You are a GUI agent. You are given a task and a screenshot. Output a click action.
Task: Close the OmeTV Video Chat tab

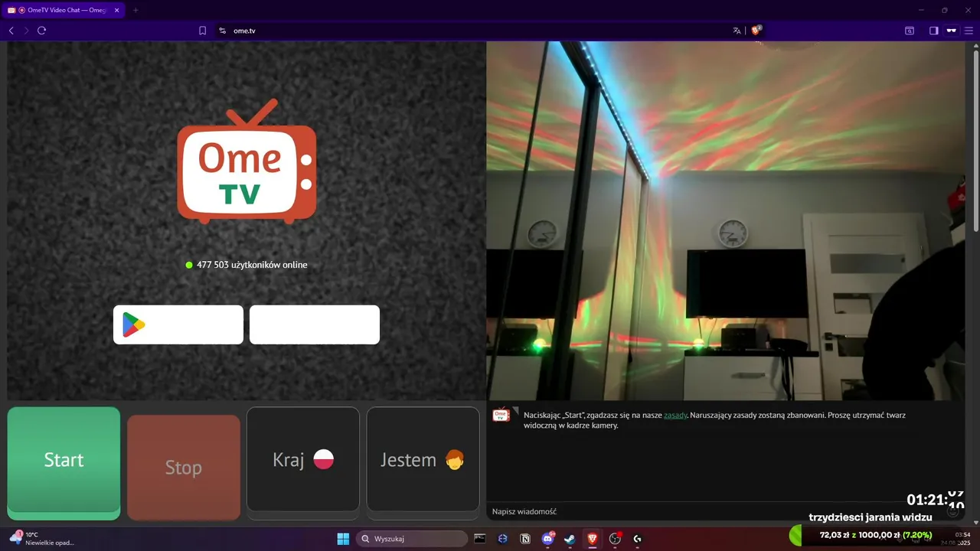[x=117, y=10]
